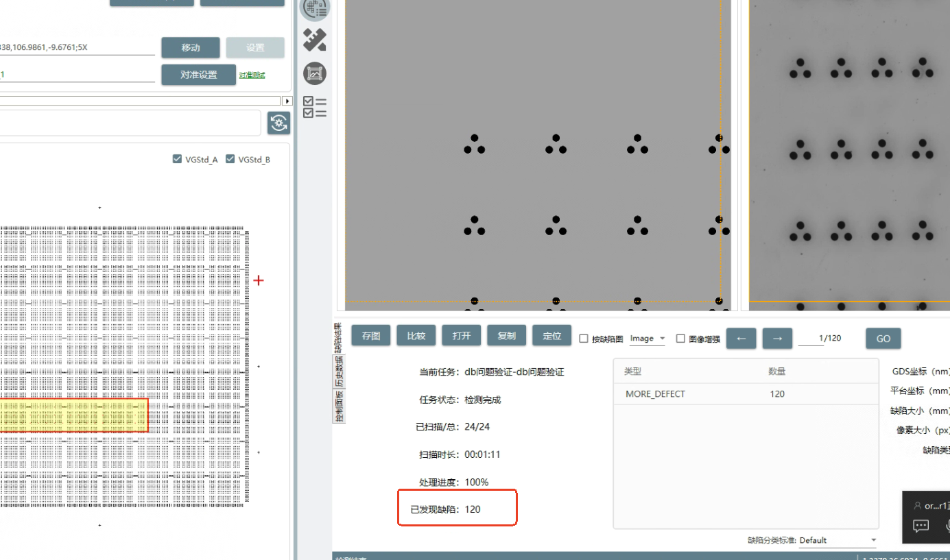Select the MORE_DEFECT row in table
950x560 pixels.
(x=746, y=394)
